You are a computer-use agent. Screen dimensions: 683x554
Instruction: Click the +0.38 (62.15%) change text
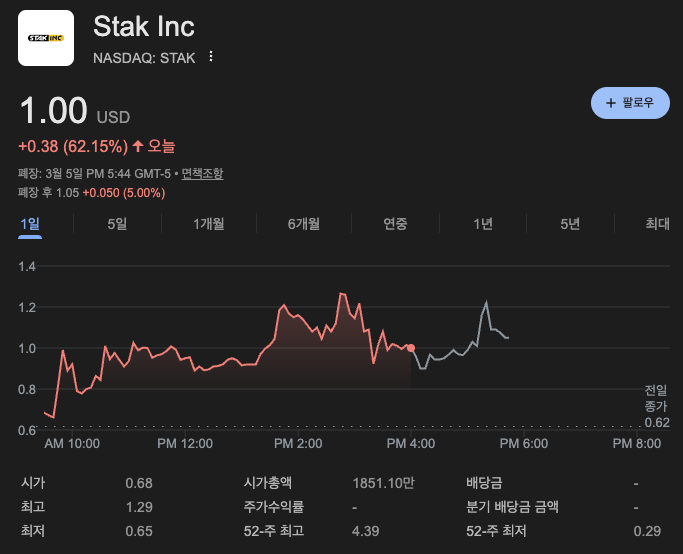coord(73,146)
